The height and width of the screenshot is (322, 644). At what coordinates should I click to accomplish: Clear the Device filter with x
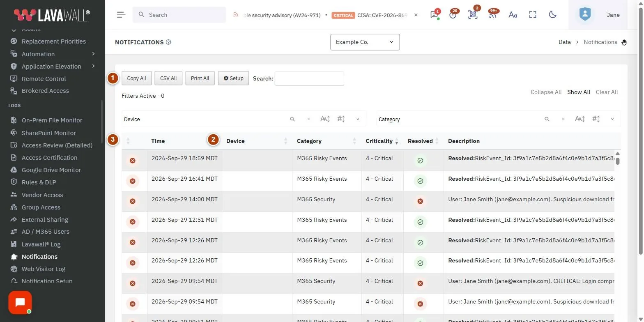tap(308, 119)
